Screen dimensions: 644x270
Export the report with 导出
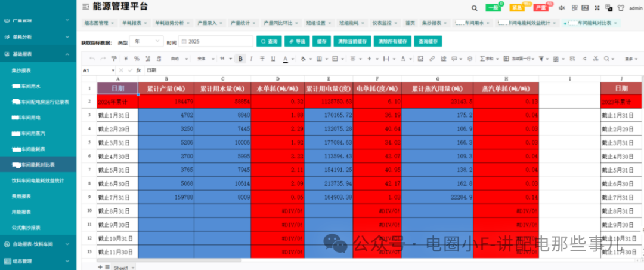(x=297, y=41)
